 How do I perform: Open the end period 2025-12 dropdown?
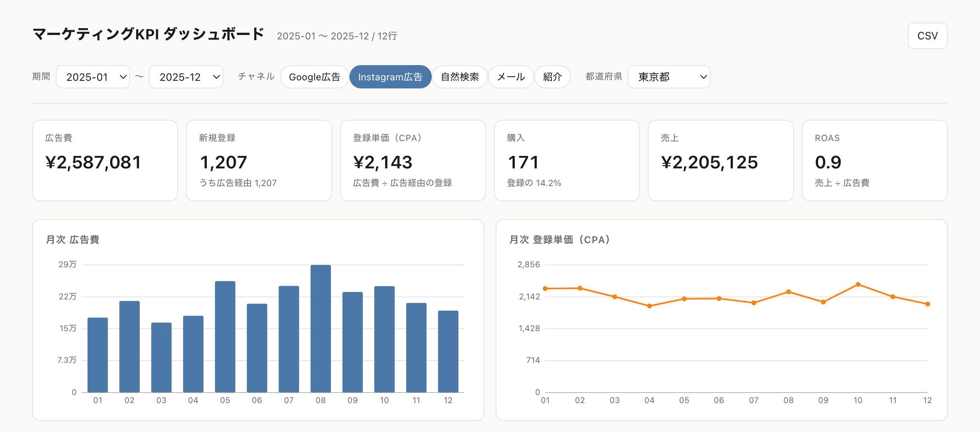(x=186, y=77)
